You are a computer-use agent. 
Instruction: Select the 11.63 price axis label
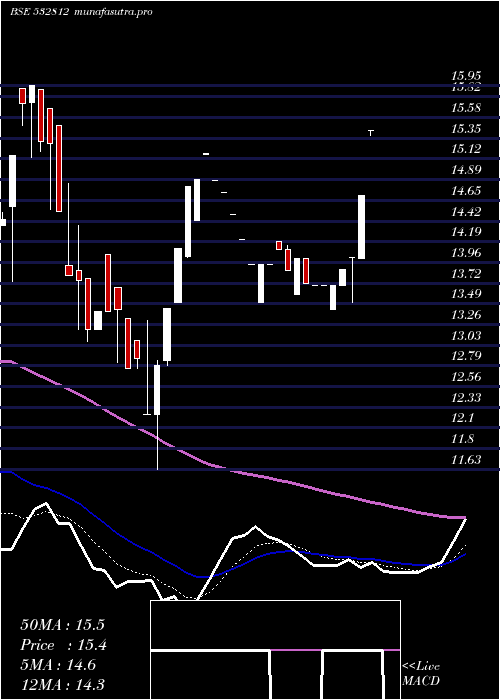pos(466,459)
